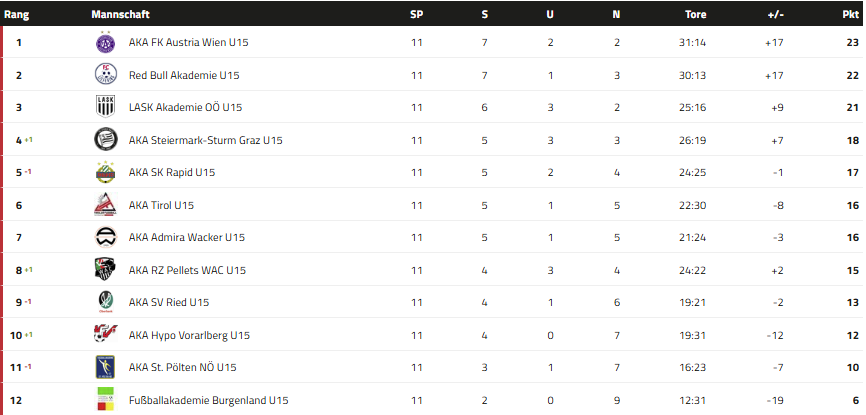Click the Fußballakademie Burgenland logo
The image size is (866, 415).
click(x=105, y=399)
